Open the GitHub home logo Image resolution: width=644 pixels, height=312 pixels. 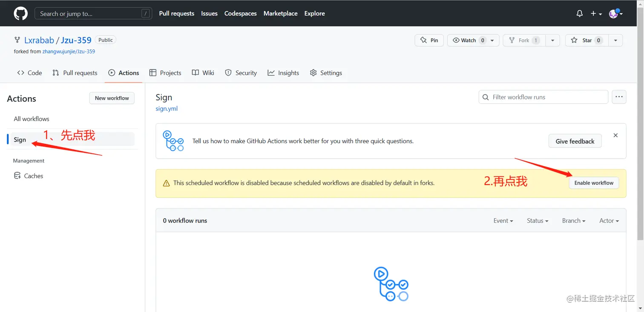[20, 14]
